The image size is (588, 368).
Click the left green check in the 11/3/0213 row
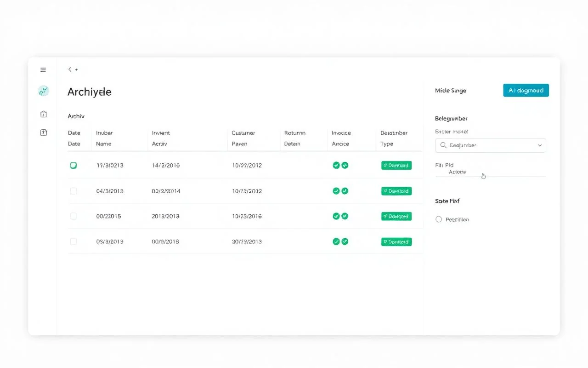pos(336,165)
